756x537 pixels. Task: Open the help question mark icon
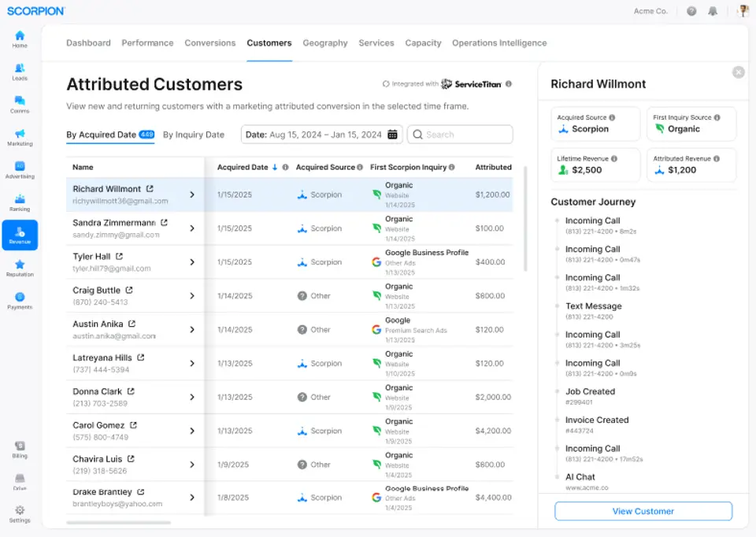tap(691, 11)
